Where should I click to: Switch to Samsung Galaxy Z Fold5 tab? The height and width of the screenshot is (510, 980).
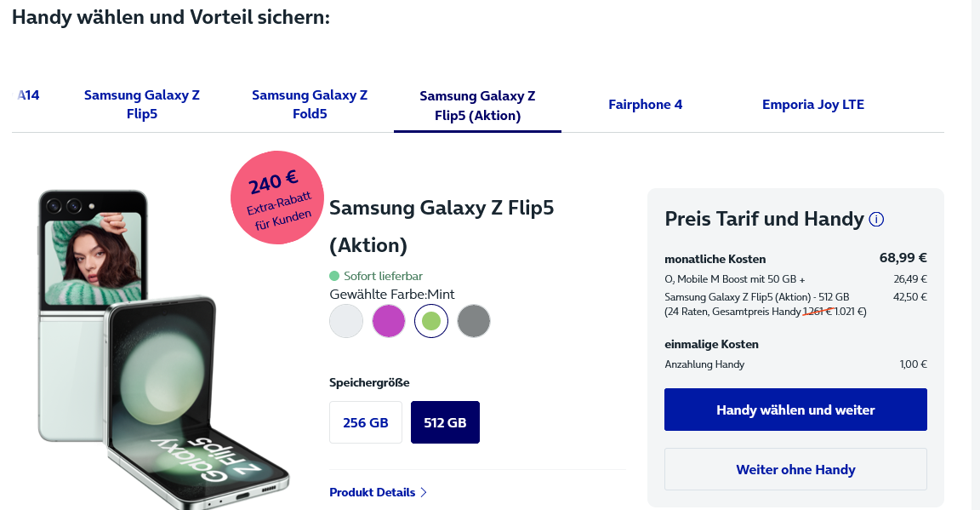point(310,105)
